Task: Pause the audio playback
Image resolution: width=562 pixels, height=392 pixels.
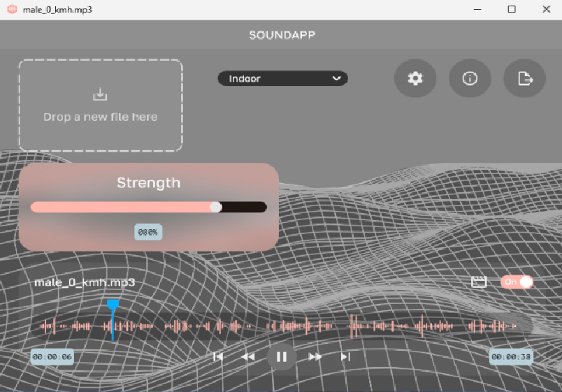Action: point(282,356)
